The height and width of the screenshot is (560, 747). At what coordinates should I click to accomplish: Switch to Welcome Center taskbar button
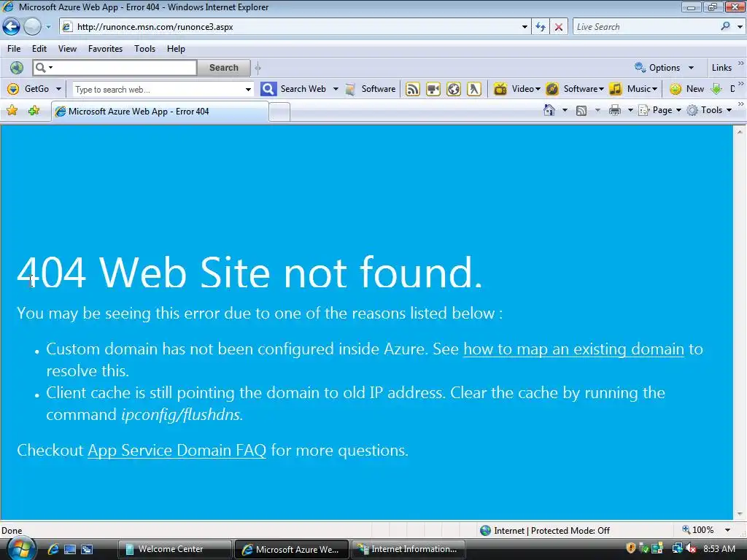(x=174, y=549)
